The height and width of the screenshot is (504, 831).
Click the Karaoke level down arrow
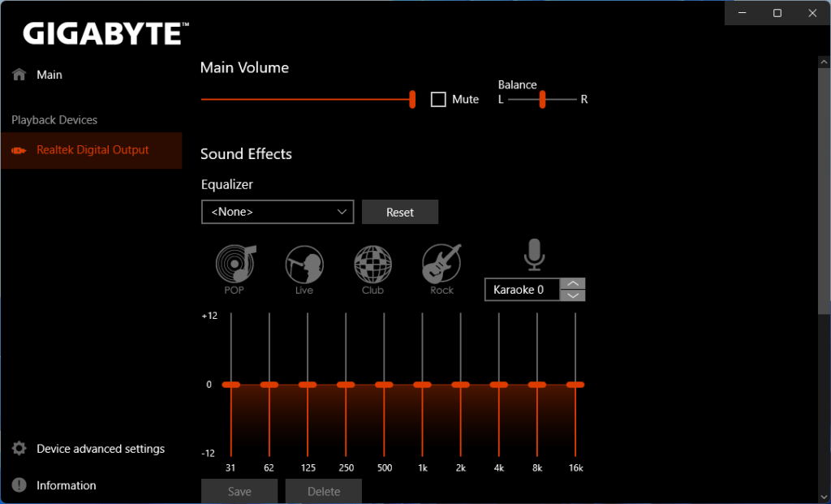tap(573, 295)
